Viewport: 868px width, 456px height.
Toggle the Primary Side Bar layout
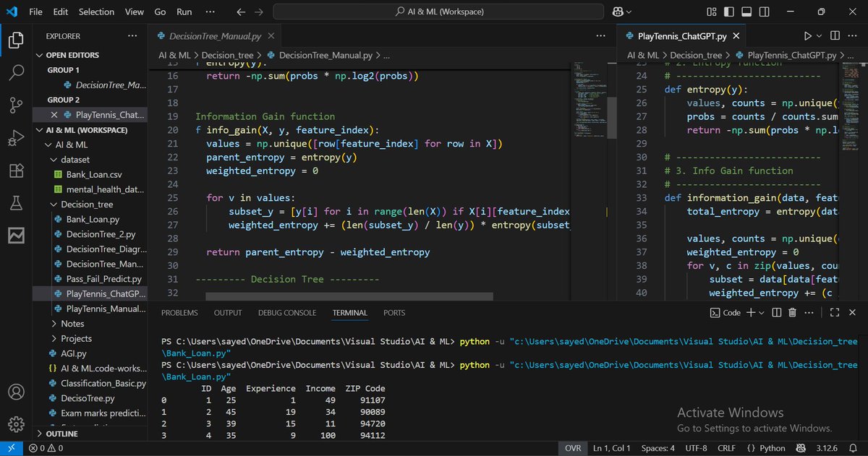click(x=728, y=12)
